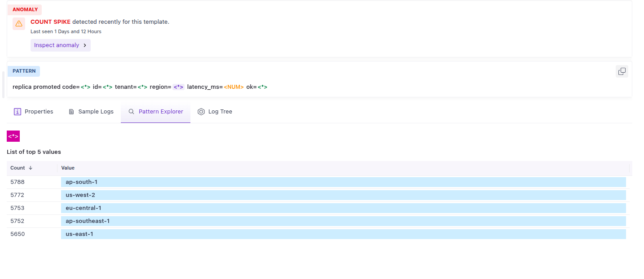
Task: Select the pink wildcard token chip
Action: (x=13, y=136)
